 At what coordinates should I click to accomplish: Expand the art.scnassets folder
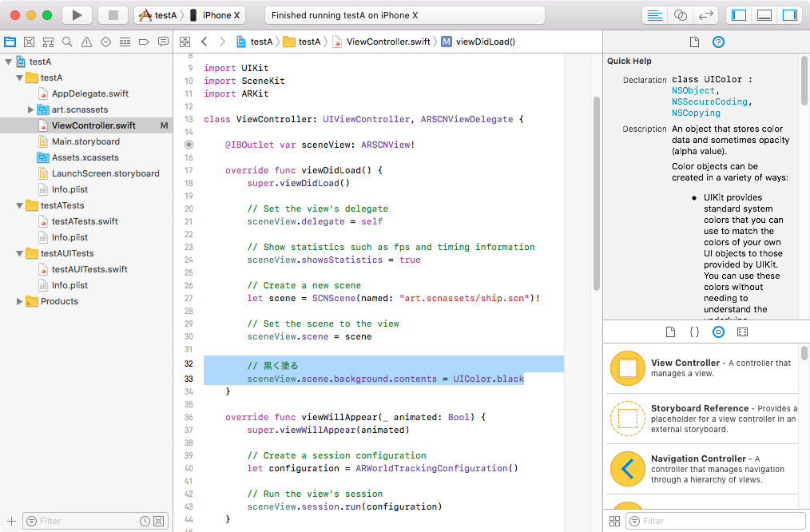pos(30,109)
